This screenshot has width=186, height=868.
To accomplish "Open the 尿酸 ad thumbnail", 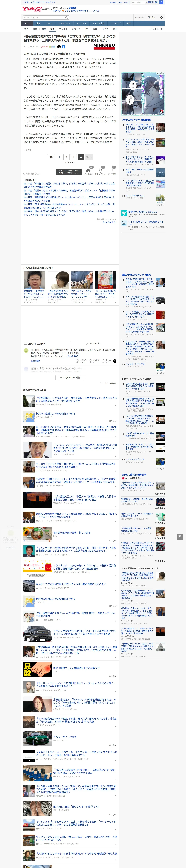I will pyautogui.click(x=38, y=670).
